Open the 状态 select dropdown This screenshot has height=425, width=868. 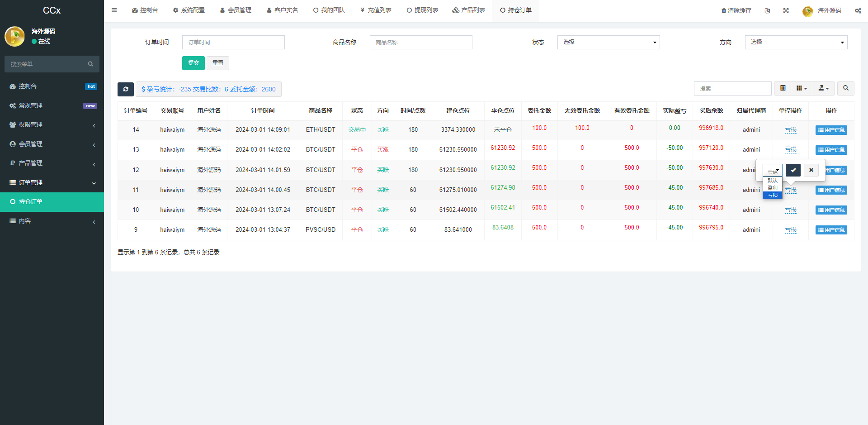(x=608, y=42)
